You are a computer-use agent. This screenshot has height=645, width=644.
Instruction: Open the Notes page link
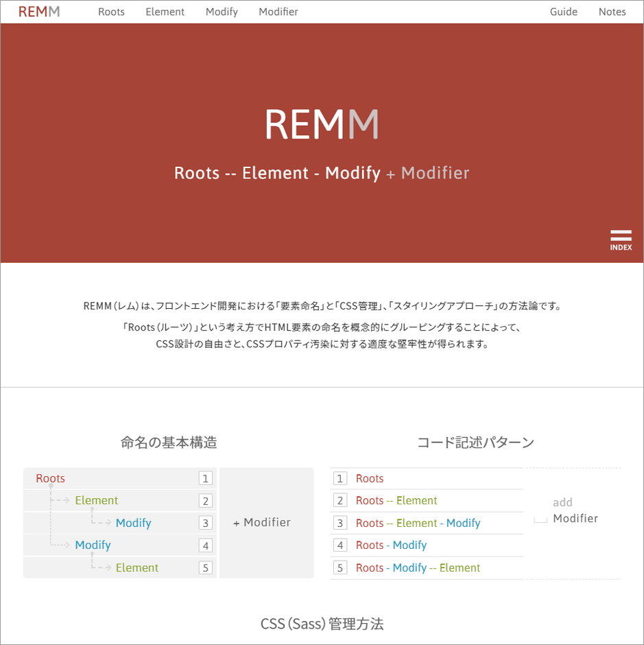pyautogui.click(x=611, y=12)
